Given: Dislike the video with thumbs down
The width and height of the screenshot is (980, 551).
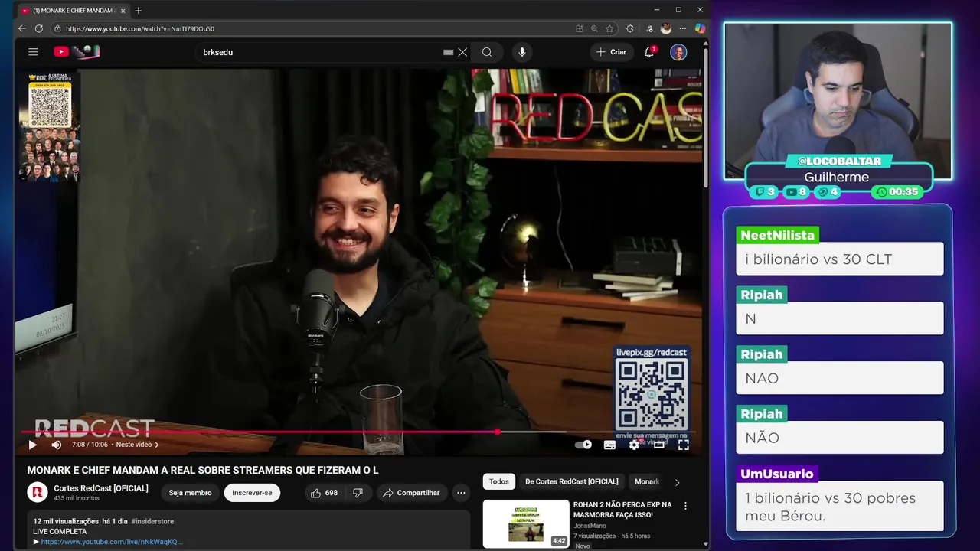Looking at the screenshot, I should (x=358, y=493).
